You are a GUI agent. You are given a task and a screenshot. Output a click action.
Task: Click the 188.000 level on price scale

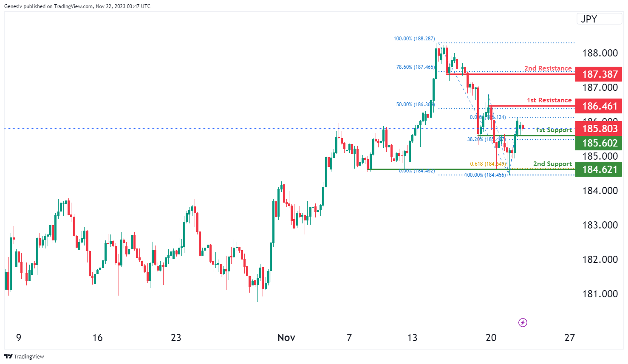pyautogui.click(x=600, y=53)
